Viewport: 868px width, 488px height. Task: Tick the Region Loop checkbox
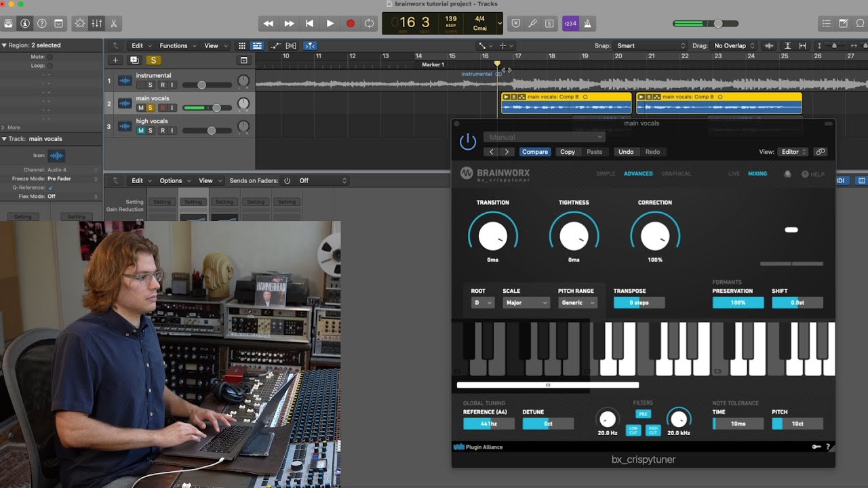[x=50, y=66]
